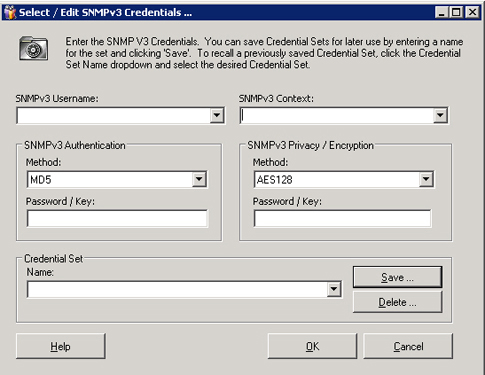The height and width of the screenshot is (375, 485).
Task: Click the application icon in title bar
Action: [9, 12]
